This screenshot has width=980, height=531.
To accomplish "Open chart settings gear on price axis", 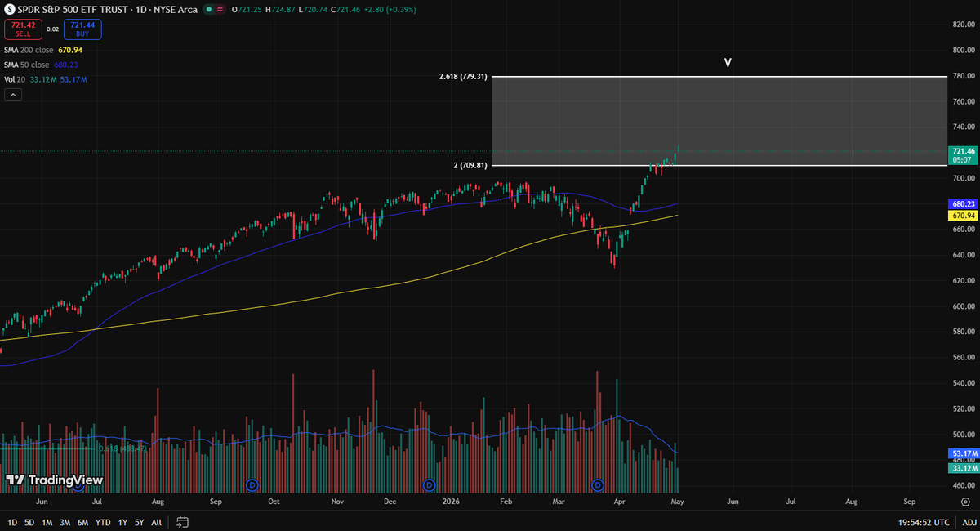I will tap(965, 501).
